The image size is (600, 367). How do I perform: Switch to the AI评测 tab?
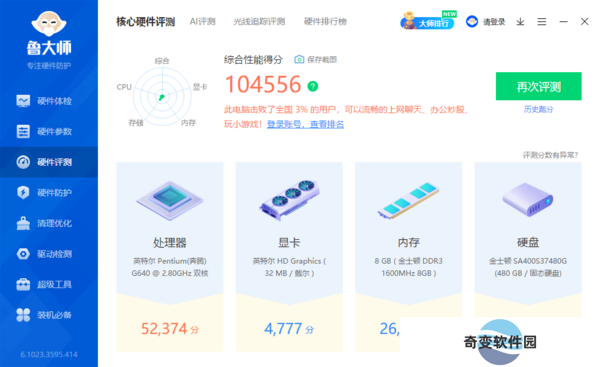pos(202,21)
